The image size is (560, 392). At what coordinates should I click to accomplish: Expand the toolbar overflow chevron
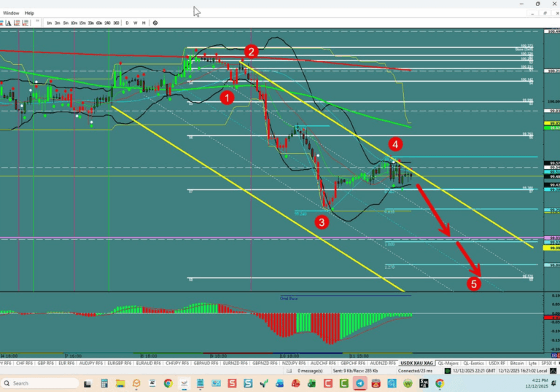(x=37, y=21)
